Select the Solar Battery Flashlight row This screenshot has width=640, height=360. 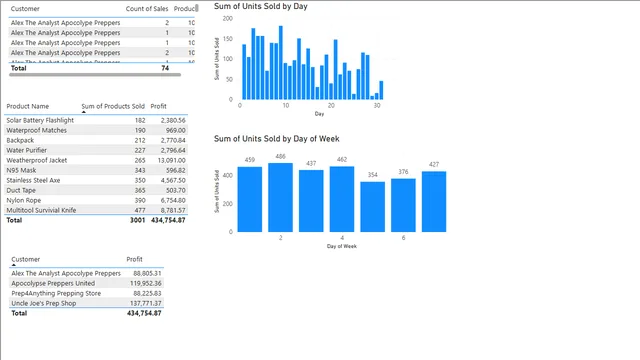[96, 120]
